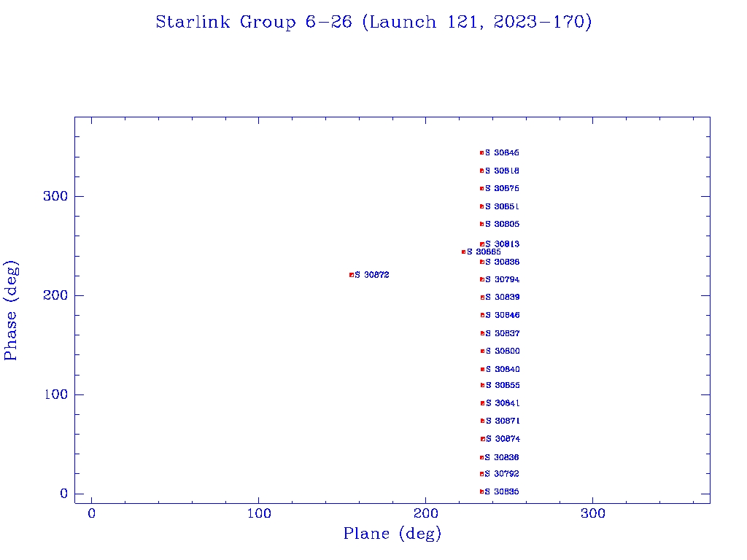
Task: Click the Plane axis tick label 100
Action: (259, 513)
